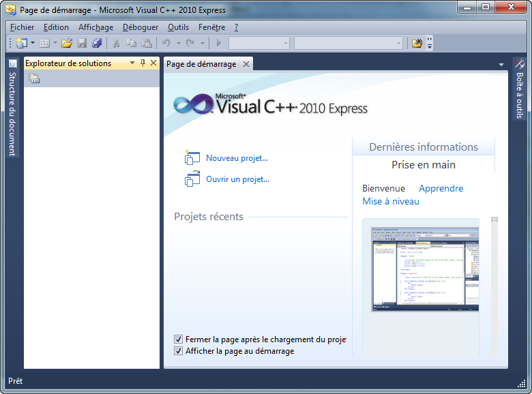Click the Structure du document icon

[12, 63]
